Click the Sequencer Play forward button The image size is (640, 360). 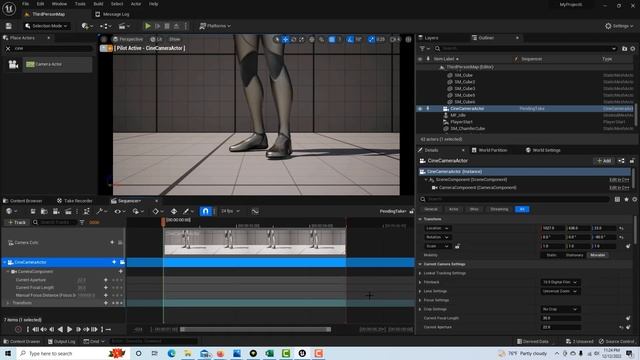pos(69,329)
